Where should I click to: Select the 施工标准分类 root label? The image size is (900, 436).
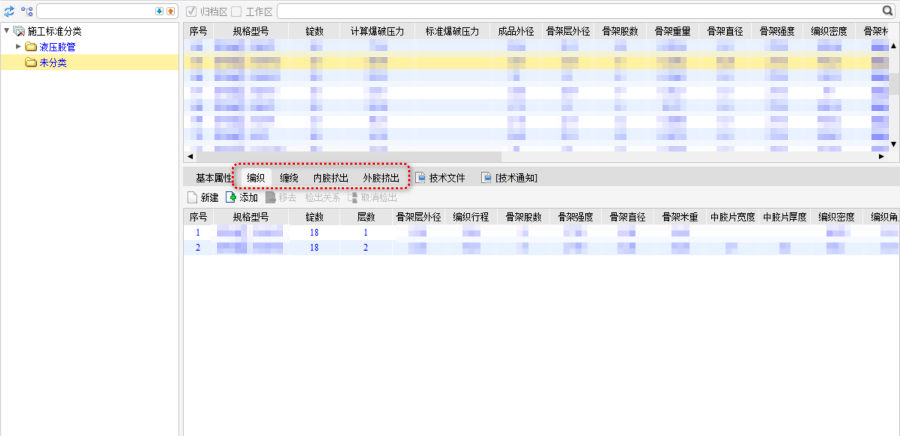(x=55, y=32)
